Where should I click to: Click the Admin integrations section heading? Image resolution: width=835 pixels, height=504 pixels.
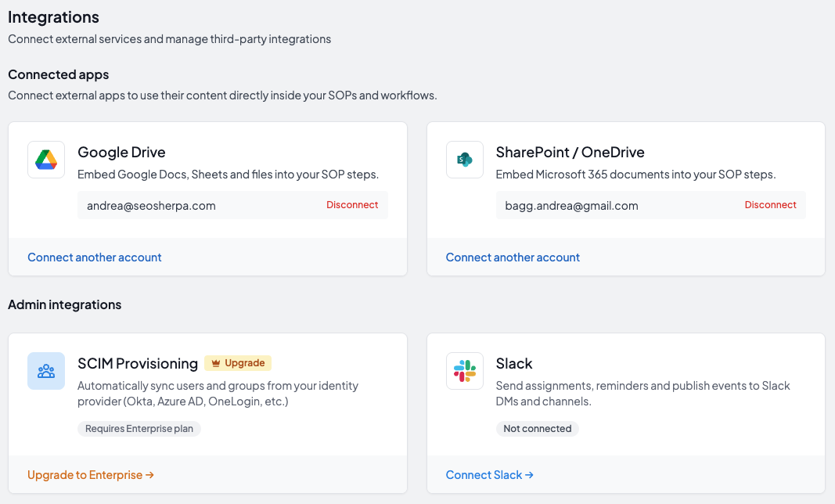64,304
